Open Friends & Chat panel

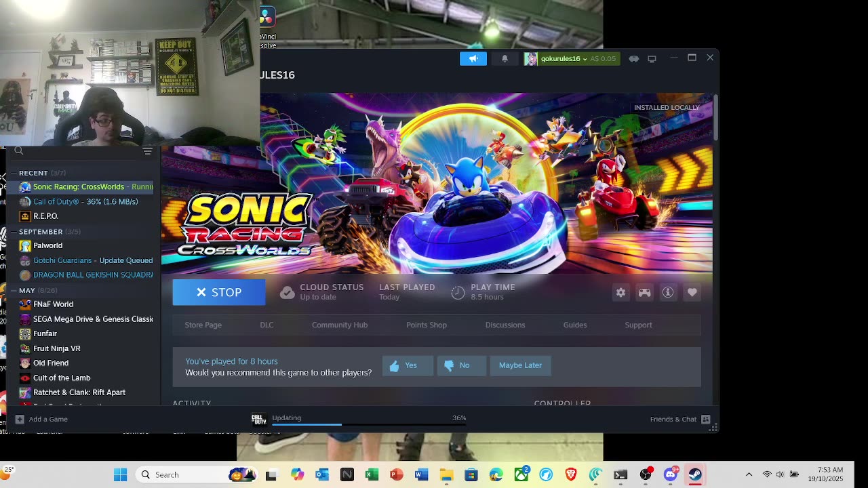pos(673,419)
